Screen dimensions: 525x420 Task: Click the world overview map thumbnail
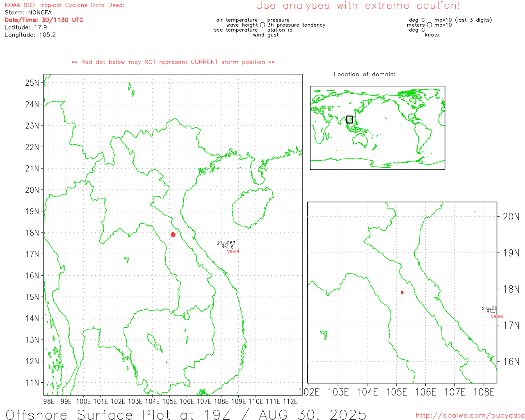pos(377,128)
